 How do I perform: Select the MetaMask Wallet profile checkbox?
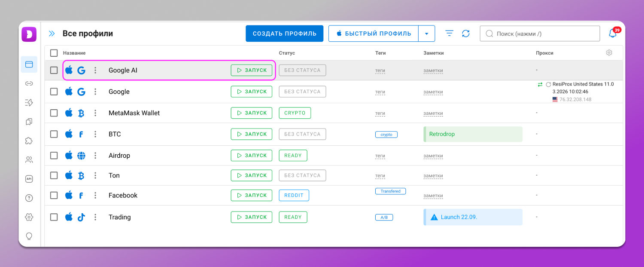(x=54, y=113)
